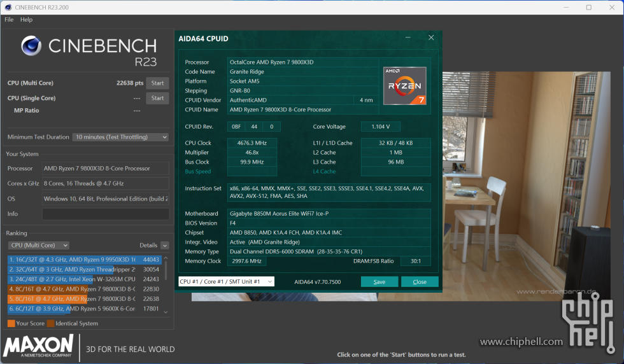The image size is (624, 364).
Task: Open the File menu
Action: tap(9, 20)
